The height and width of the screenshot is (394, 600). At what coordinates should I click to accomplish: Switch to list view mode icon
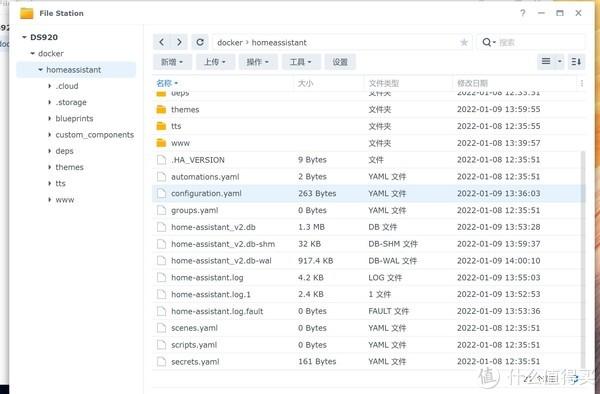[546, 61]
